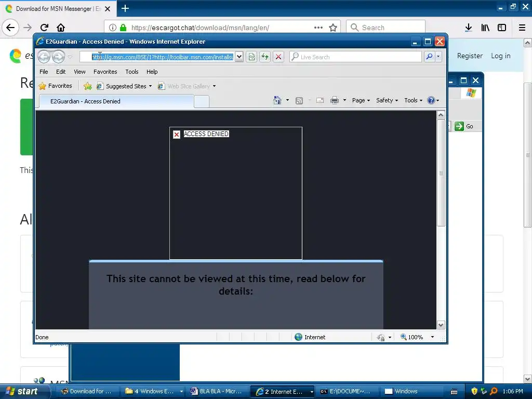Open new Firefox tab plus button
Viewport: 532px width, 399px height.
coord(125,8)
